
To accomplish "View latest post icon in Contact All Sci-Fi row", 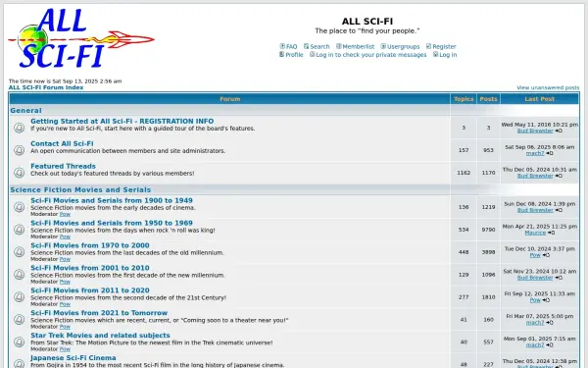I will pyautogui.click(x=550, y=153).
